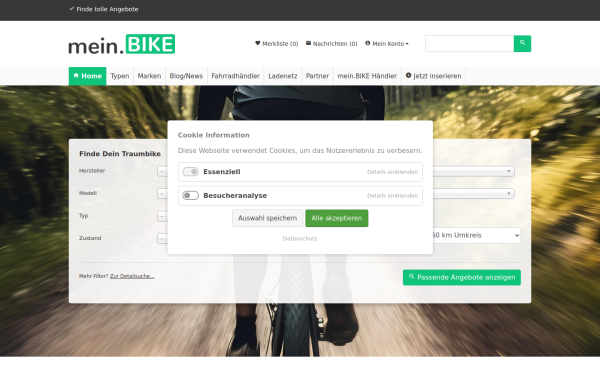
Task: Open mein.BIKE Händler menu item
Action: pos(367,76)
